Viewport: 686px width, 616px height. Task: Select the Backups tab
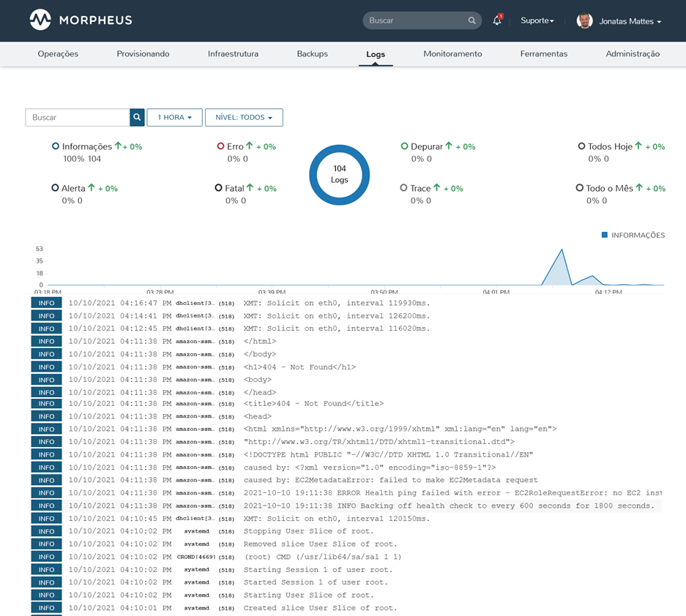(x=313, y=54)
